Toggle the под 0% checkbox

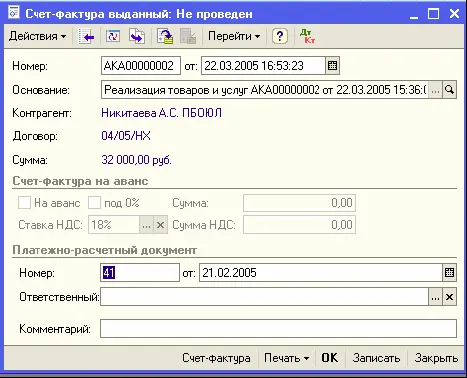94,203
